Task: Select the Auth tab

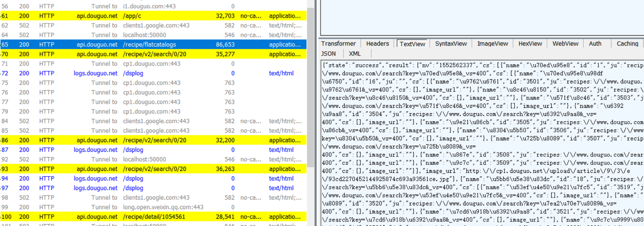Action: (595, 44)
